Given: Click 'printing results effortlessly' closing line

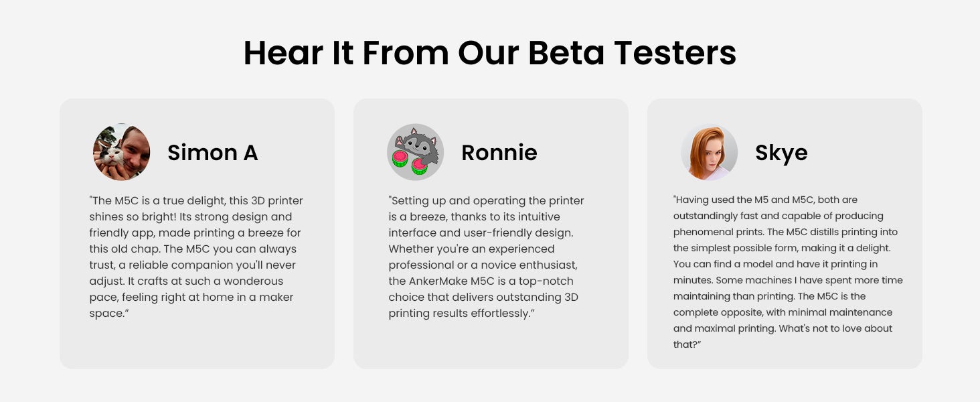Looking at the screenshot, I should click(461, 313).
